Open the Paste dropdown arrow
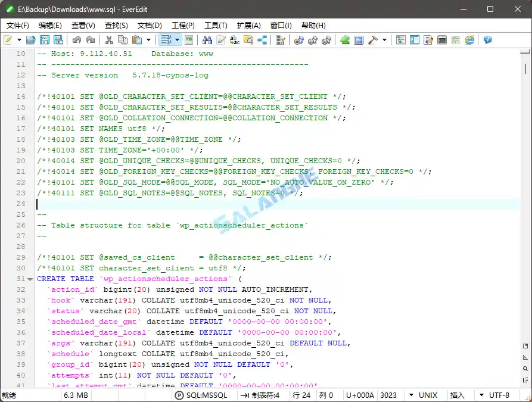This screenshot has width=532, height=402. tap(148, 40)
